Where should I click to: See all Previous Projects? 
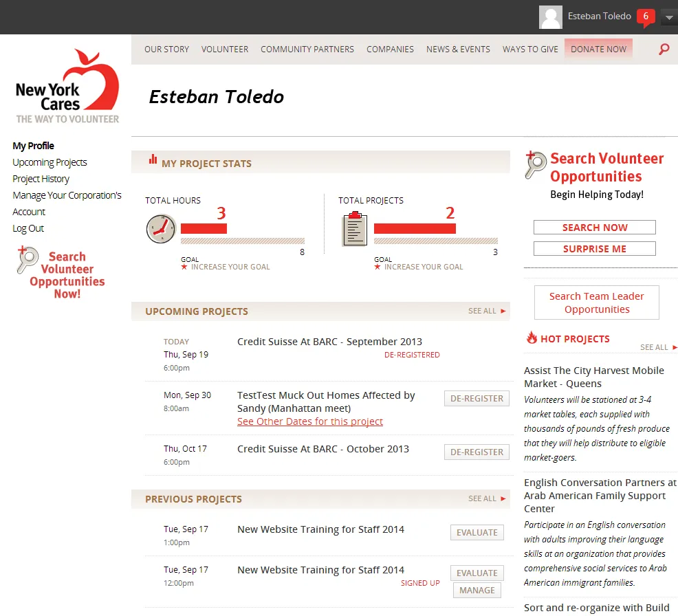click(482, 498)
